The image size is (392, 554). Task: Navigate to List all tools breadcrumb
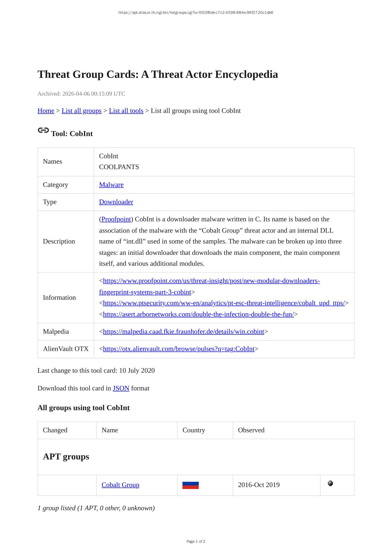pos(126,111)
